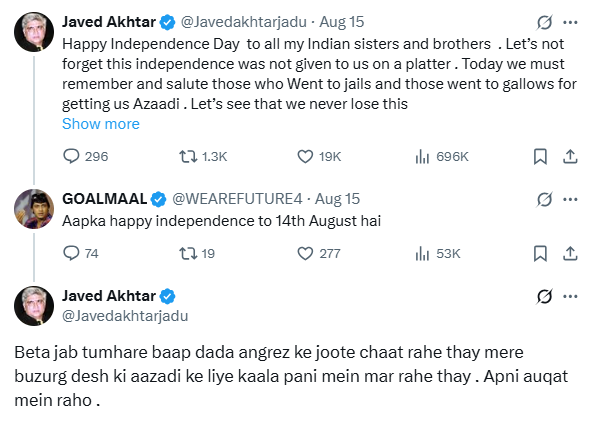Share Javed Akhtar's Independence Day tweet
This screenshot has width=595, height=428.
[570, 156]
